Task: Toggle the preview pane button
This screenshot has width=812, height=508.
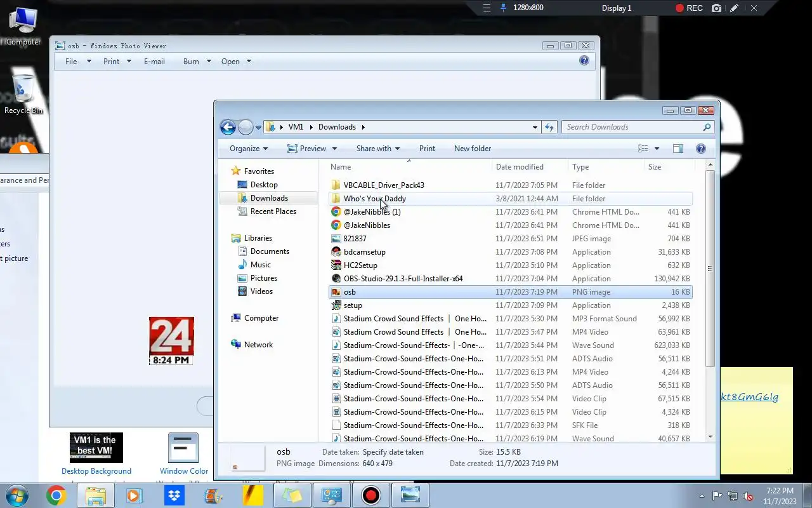Action: click(x=678, y=149)
